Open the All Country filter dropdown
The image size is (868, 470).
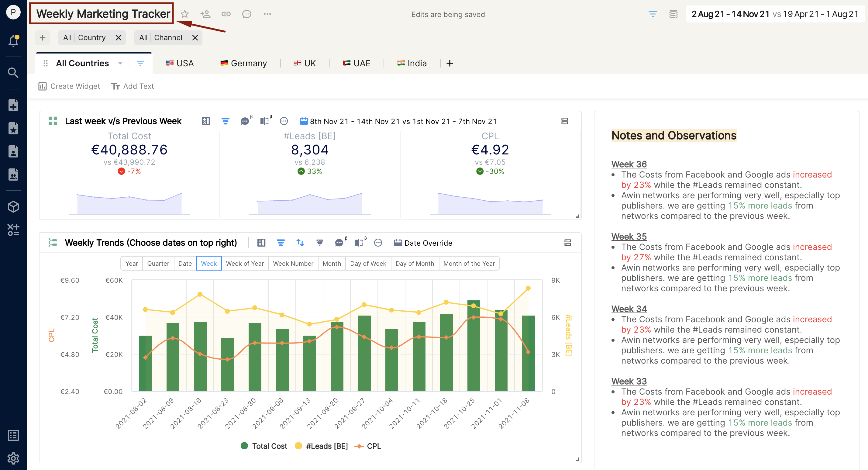click(x=84, y=37)
